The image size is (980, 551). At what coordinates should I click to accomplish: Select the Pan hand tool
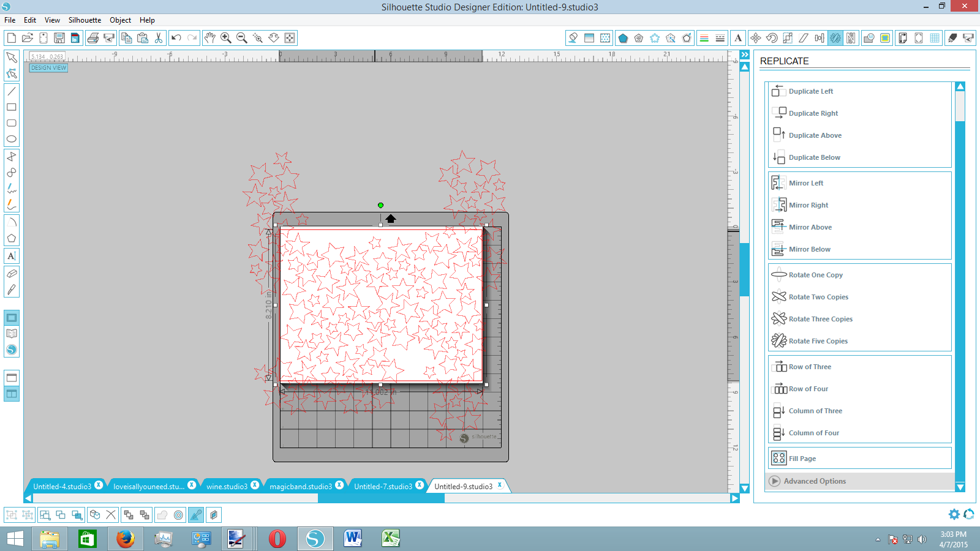click(210, 38)
